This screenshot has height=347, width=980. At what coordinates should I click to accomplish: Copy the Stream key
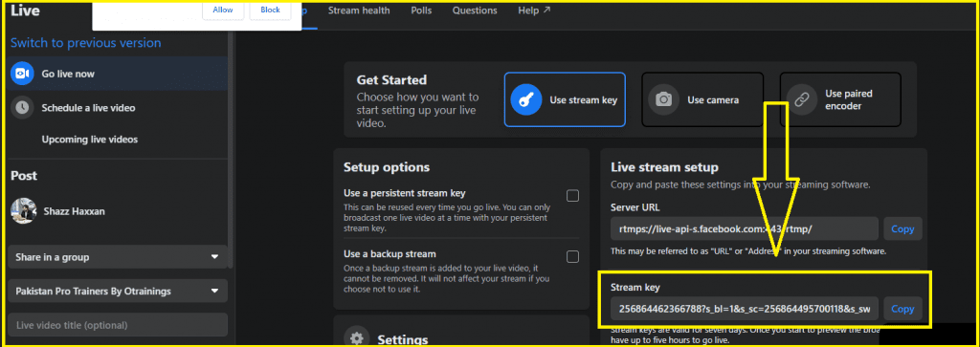point(902,309)
